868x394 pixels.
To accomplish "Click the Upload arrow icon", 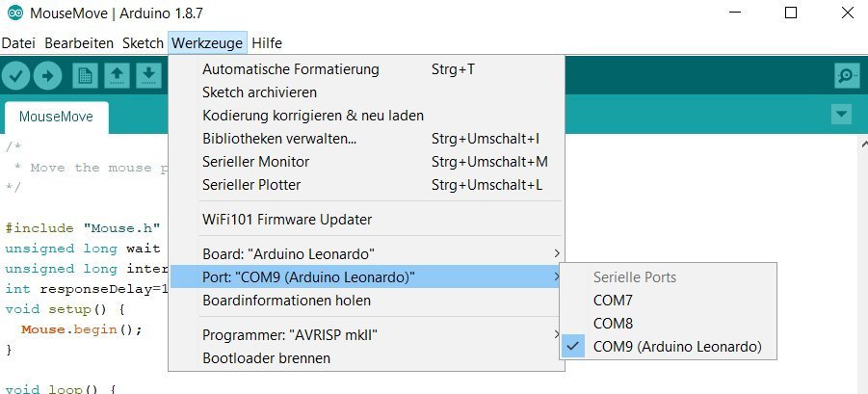I will [48, 76].
